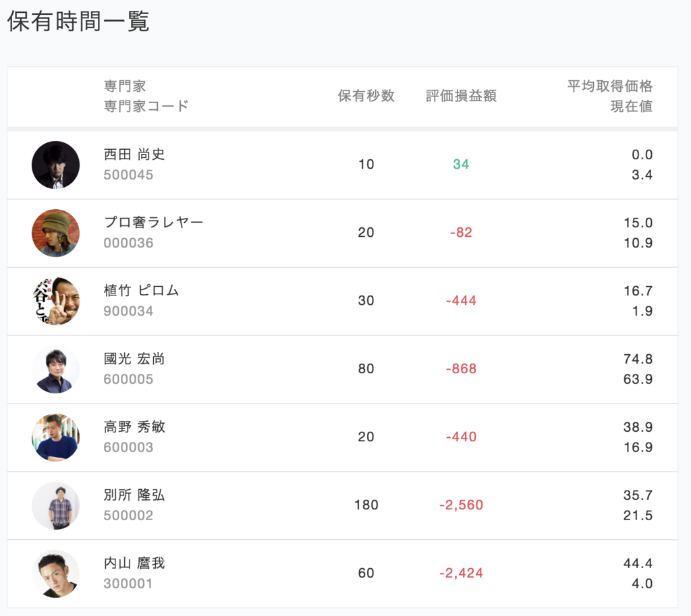Open 内山 磨我's profile picture

(56, 573)
